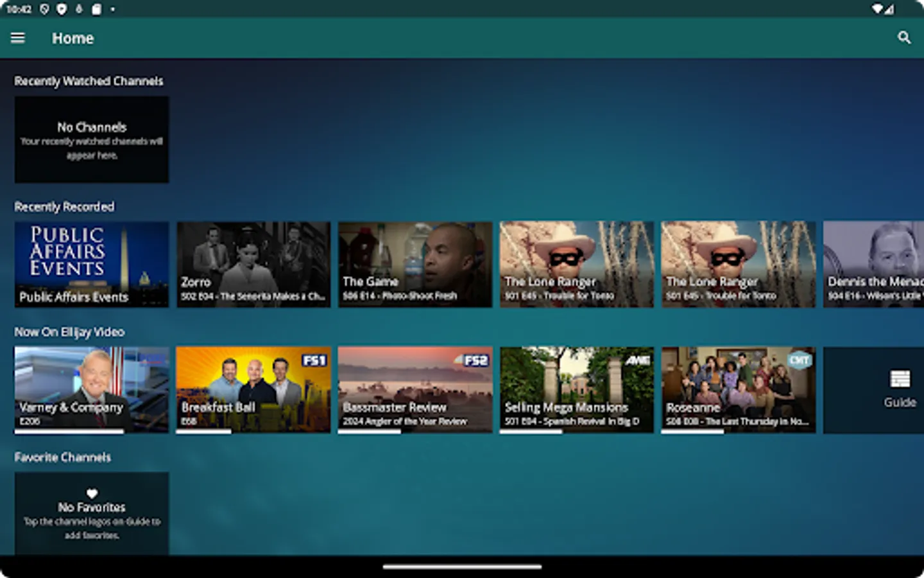The height and width of the screenshot is (578, 924).
Task: Click the Guide label
Action: [900, 402]
